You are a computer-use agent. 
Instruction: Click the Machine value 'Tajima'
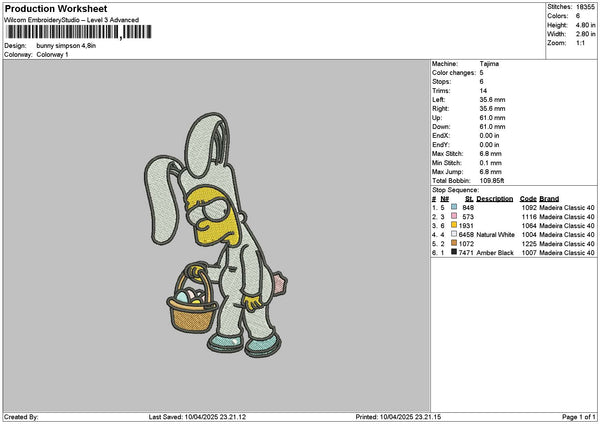coord(489,64)
